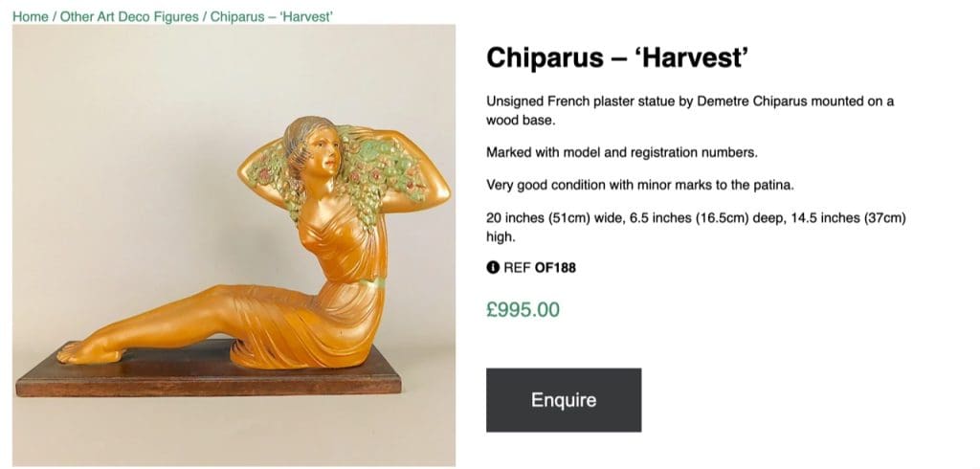Select the Chiparus – 'Harvest' breadcrumb item
This screenshot has width=980, height=469.
(x=271, y=17)
